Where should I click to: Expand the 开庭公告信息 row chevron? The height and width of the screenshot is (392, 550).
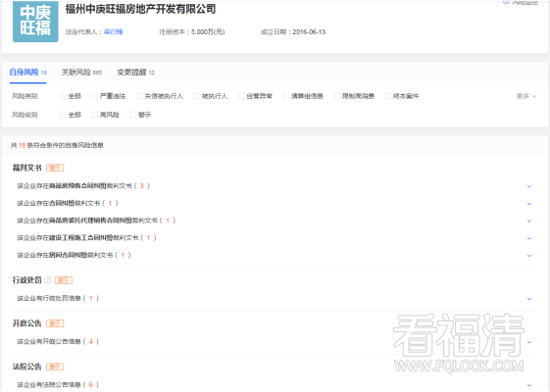click(x=529, y=342)
